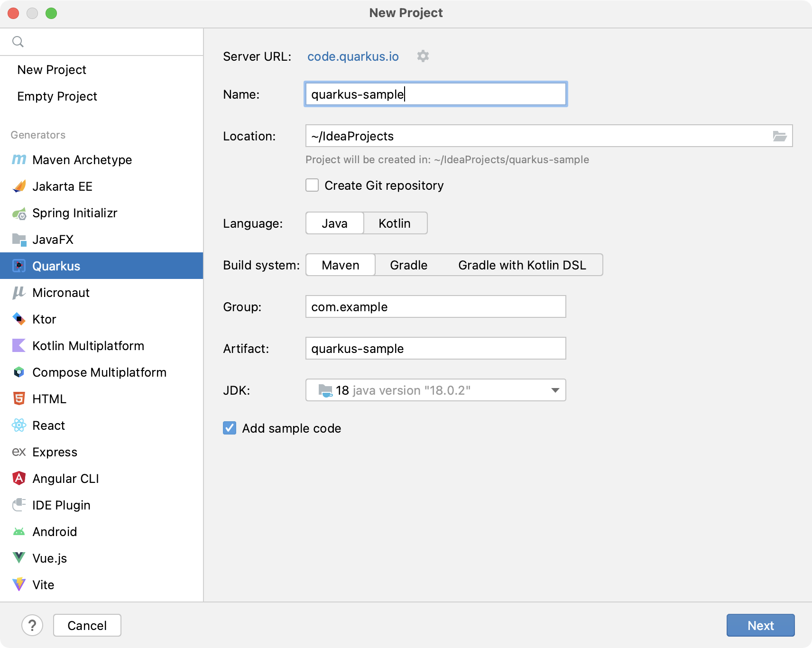Image resolution: width=812 pixels, height=648 pixels.
Task: Click the Jakarta EE sail icon
Action: pyautogui.click(x=19, y=186)
